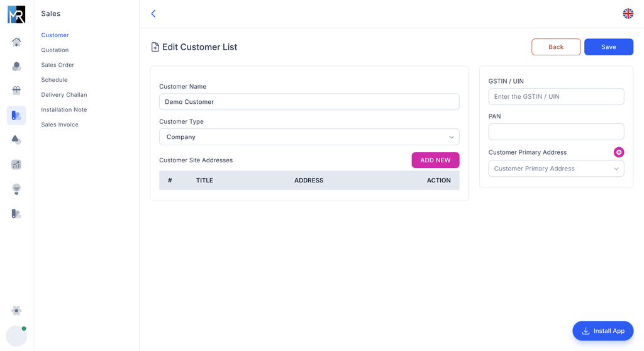The height and width of the screenshot is (351, 644).
Task: Click the pink add primary address icon
Action: (x=619, y=152)
